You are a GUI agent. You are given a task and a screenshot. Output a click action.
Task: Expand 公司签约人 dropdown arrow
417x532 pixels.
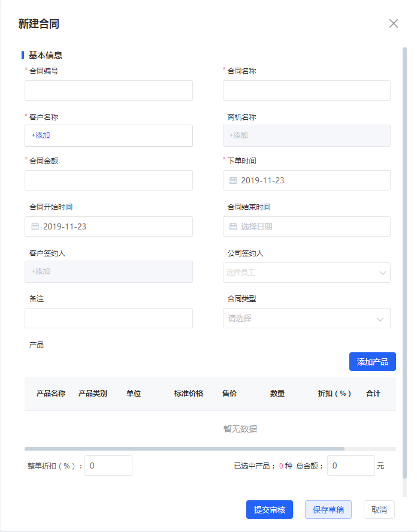click(382, 273)
